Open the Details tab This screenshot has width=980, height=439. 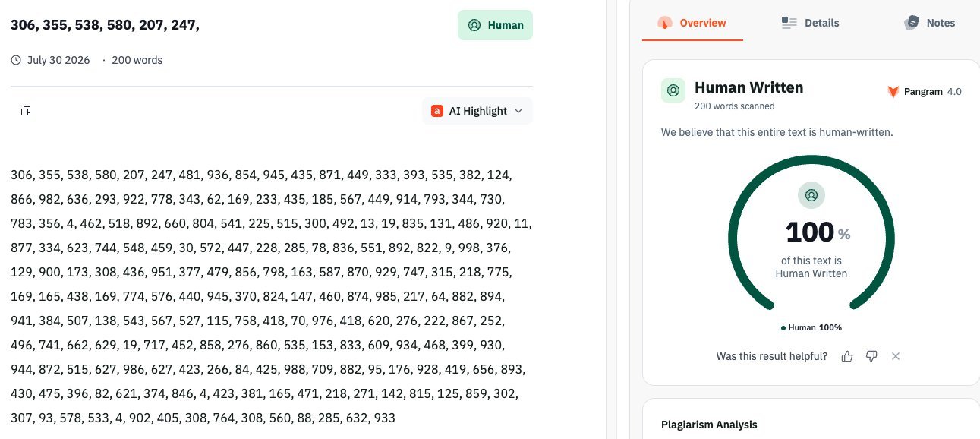pyautogui.click(x=811, y=23)
